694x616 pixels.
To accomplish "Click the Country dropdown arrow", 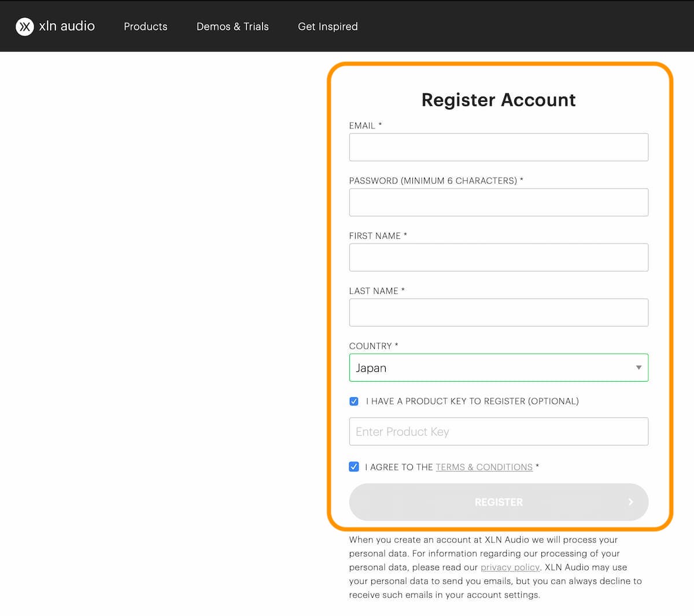I will click(638, 368).
